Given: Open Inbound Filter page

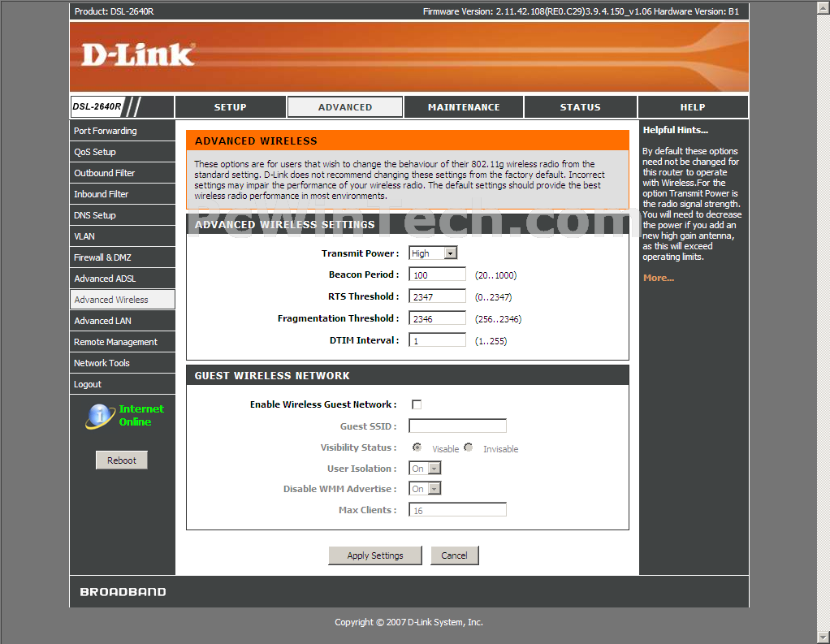Looking at the screenshot, I should (x=123, y=194).
